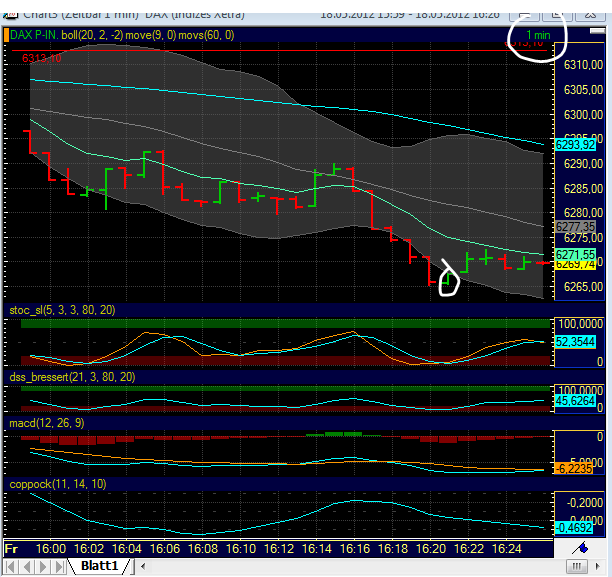612x577 pixels.
Task: Click the horizontal scrollbar thumb
Action: [576, 566]
